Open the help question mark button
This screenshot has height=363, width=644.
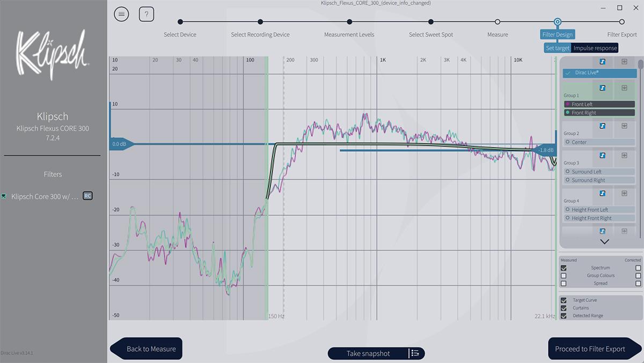tap(147, 14)
